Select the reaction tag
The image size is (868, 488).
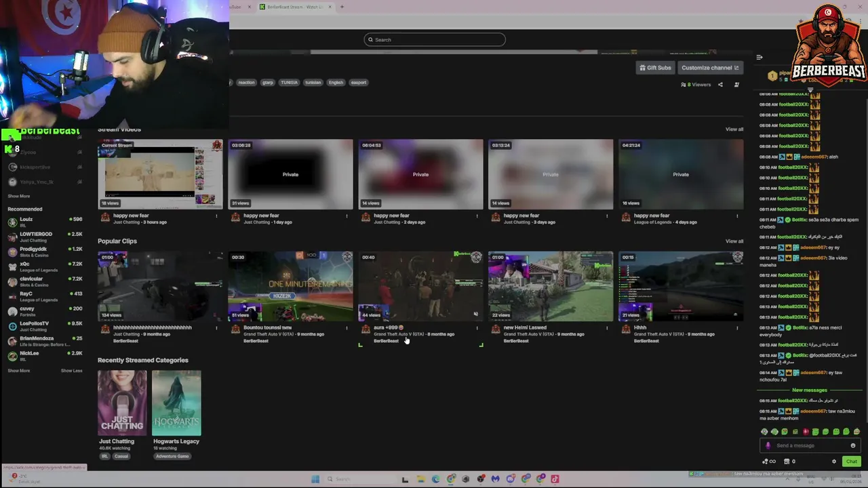(246, 83)
